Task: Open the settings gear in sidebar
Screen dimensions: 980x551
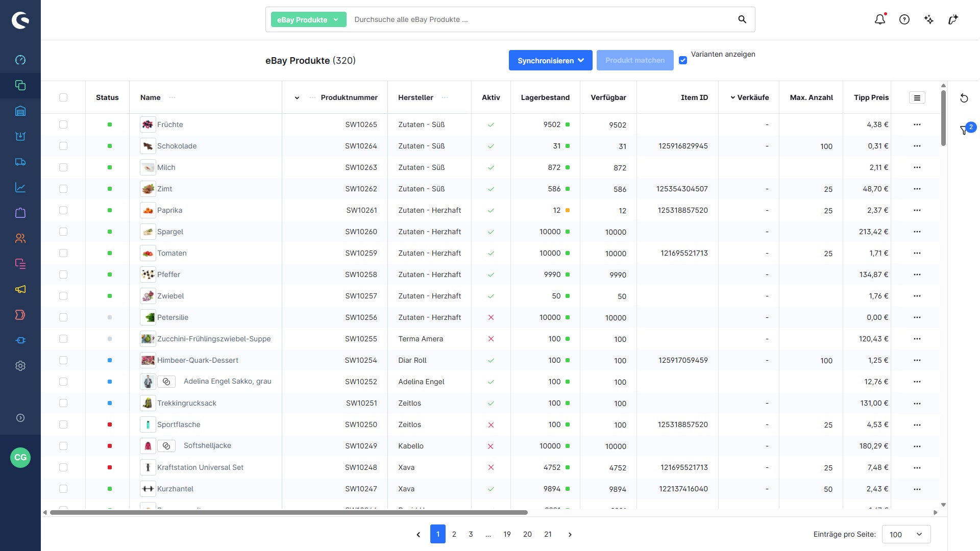Action: (x=20, y=366)
